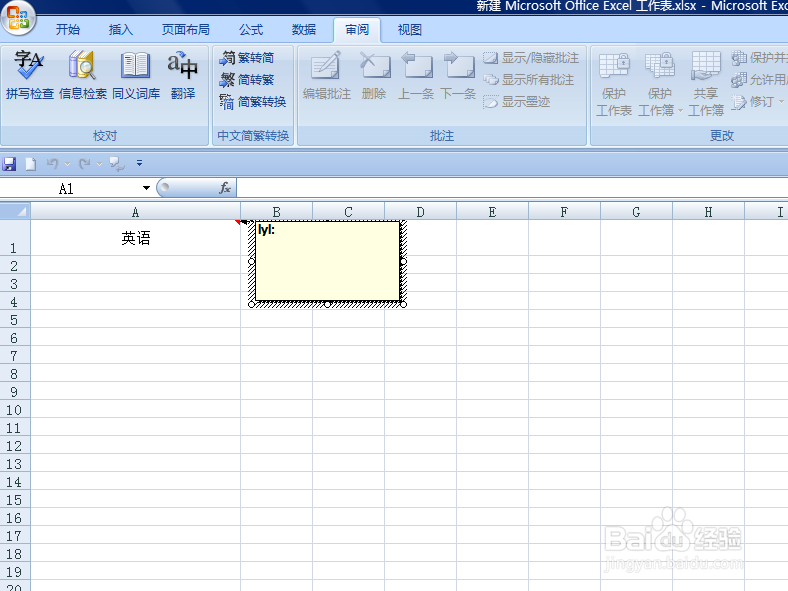
Task: Toggle Show Ink (显示墨迹)
Action: (517, 102)
